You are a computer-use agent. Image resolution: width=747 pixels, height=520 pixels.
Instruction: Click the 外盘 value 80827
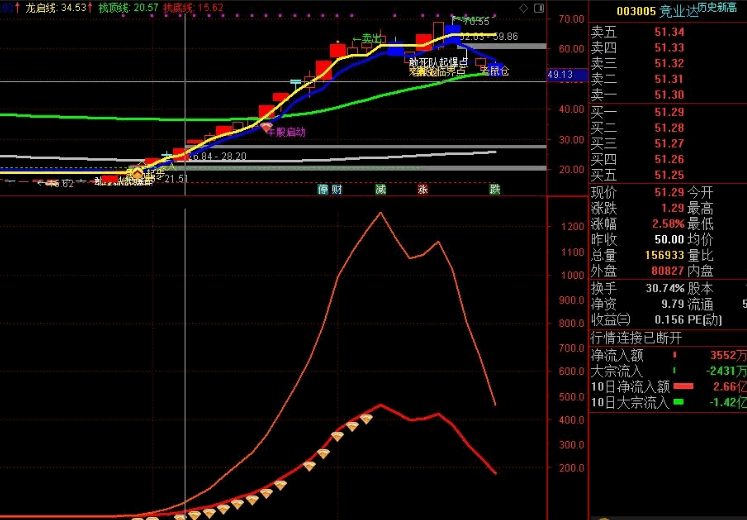pyautogui.click(x=668, y=271)
